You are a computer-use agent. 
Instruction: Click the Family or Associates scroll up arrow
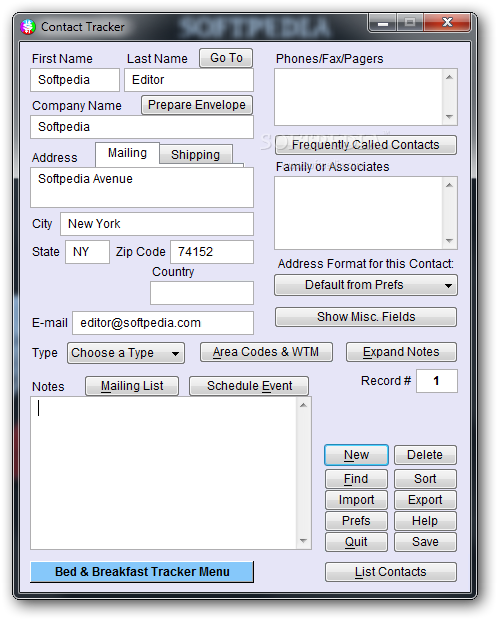pyautogui.click(x=449, y=185)
